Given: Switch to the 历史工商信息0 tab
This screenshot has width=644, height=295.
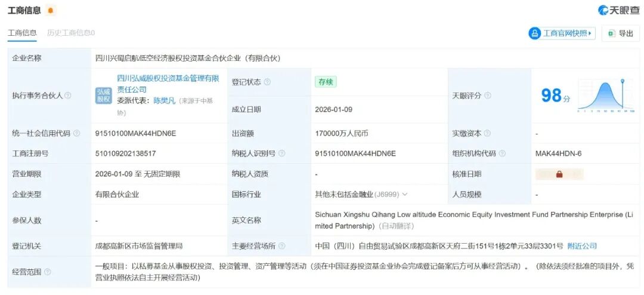Looking at the screenshot, I should click(x=70, y=33).
